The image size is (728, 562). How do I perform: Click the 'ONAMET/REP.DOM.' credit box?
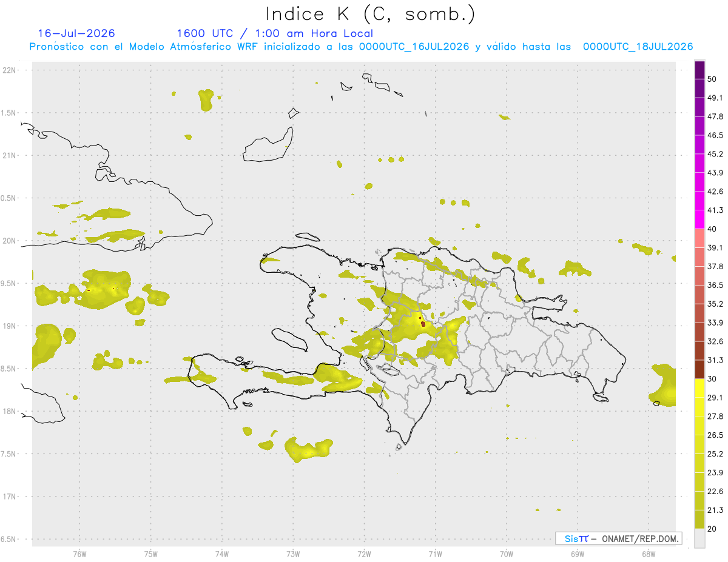(618, 538)
